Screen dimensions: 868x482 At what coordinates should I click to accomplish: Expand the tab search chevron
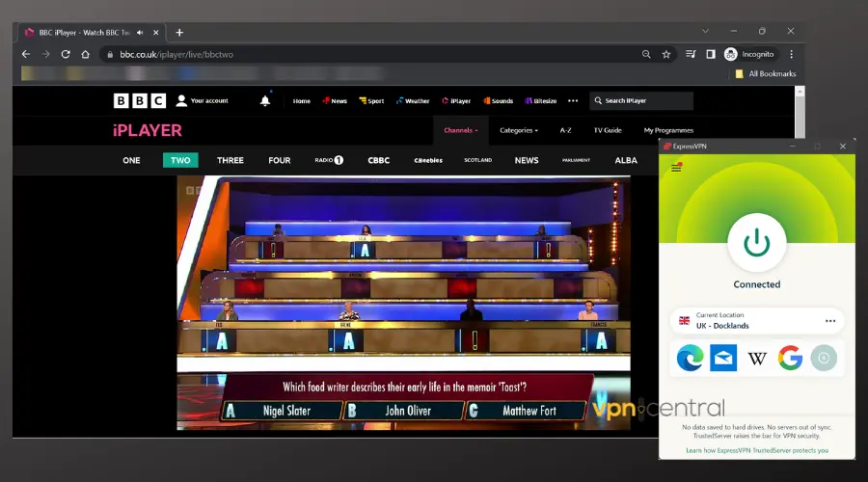click(x=705, y=31)
